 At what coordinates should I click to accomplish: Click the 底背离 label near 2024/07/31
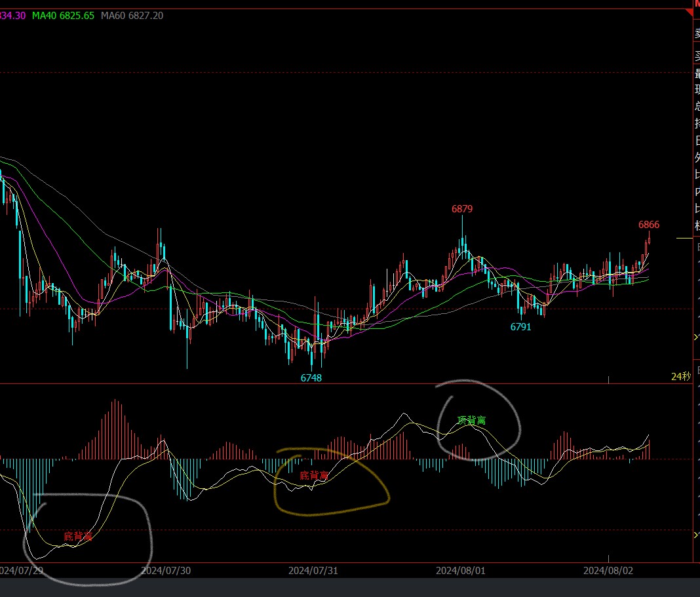[314, 475]
